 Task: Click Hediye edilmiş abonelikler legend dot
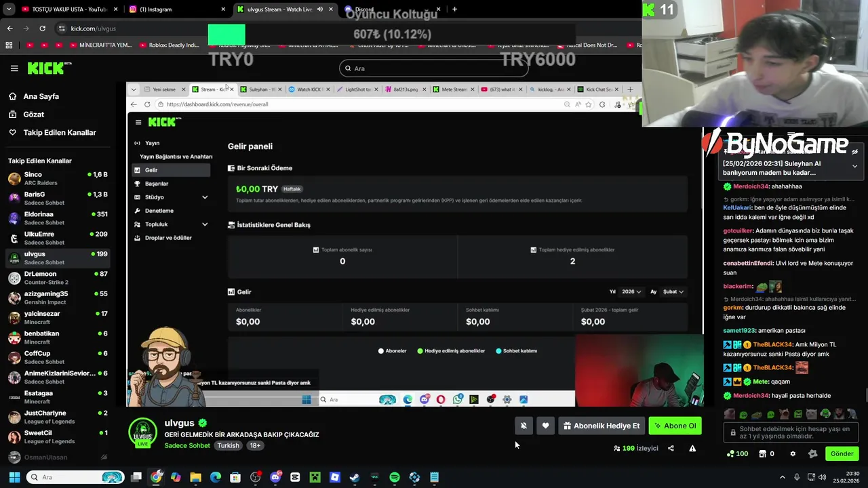click(x=420, y=351)
